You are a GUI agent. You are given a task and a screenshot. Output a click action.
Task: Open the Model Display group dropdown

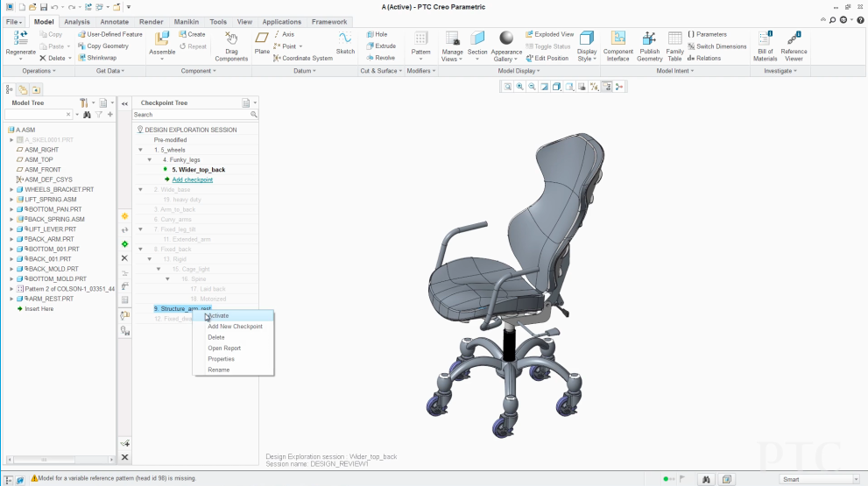519,71
